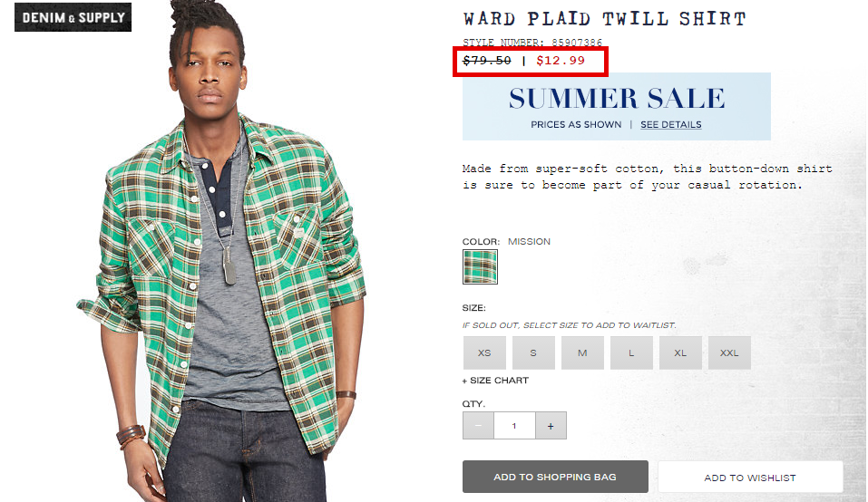Open the See Details sale link
This screenshot has width=868, height=502.
click(x=671, y=125)
